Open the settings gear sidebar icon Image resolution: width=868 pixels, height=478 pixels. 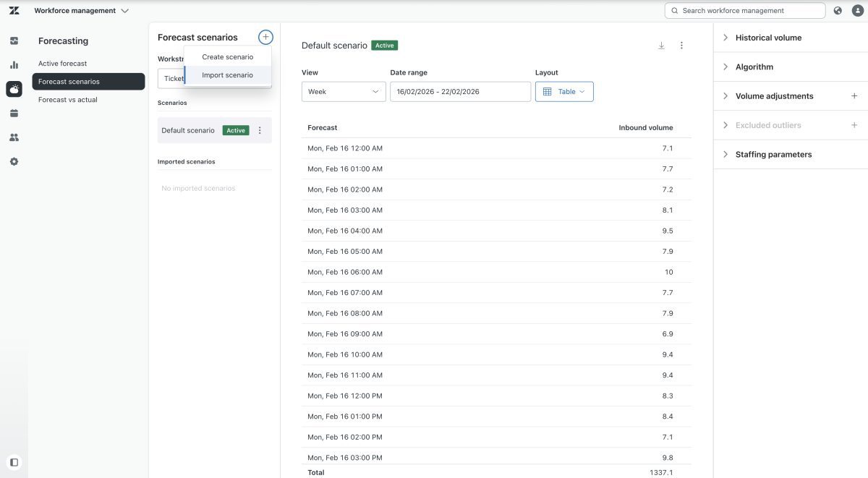click(14, 161)
